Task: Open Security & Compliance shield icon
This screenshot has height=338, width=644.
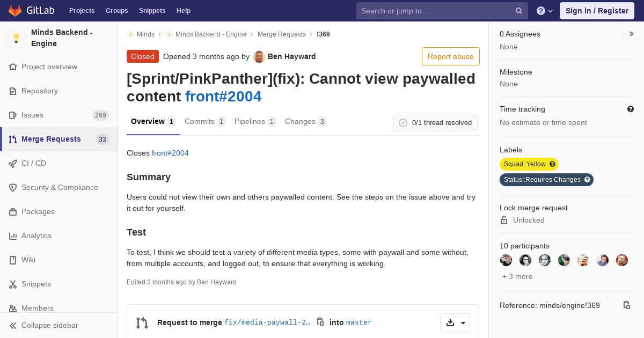Action: 13,188
